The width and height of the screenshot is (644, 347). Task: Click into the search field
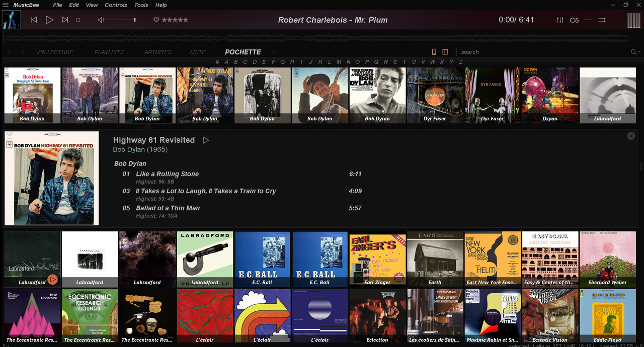[x=543, y=52]
